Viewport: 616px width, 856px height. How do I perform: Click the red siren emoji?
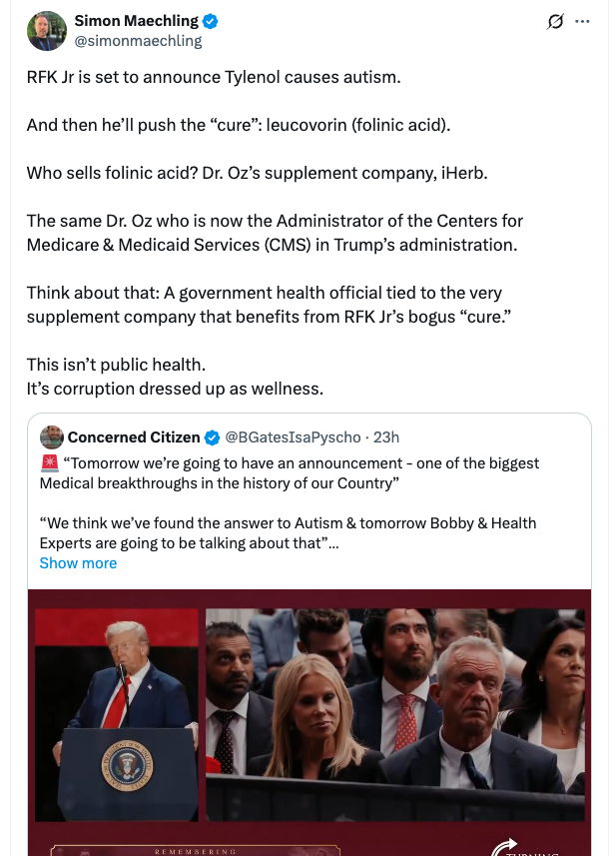click(49, 463)
